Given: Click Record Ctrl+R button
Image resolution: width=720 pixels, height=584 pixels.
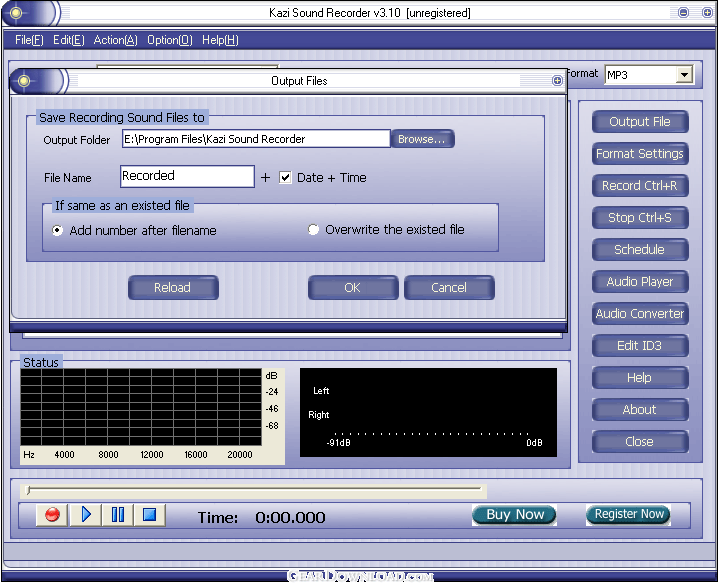Looking at the screenshot, I should 640,186.
